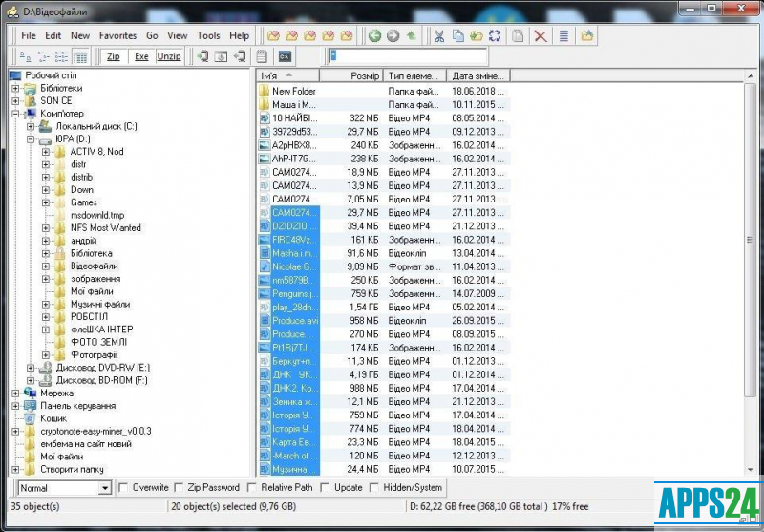The height and width of the screenshot is (532, 764).
Task: Check the Hidden/System option
Action: click(x=373, y=488)
